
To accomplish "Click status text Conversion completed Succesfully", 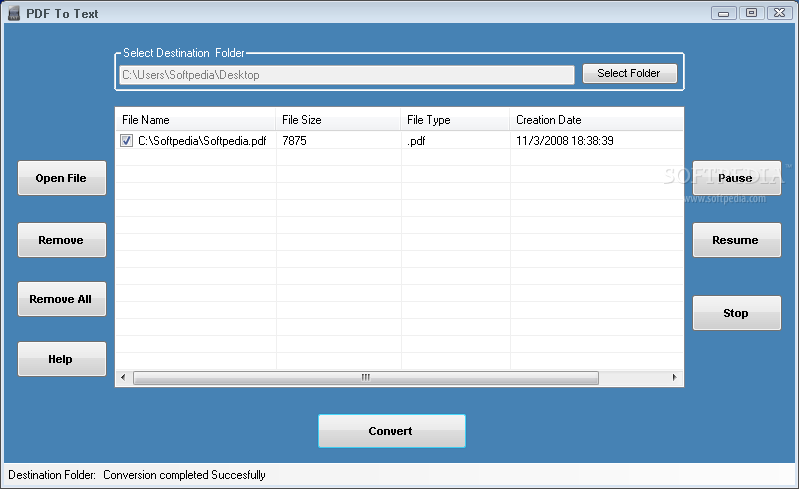I will click(x=184, y=475).
